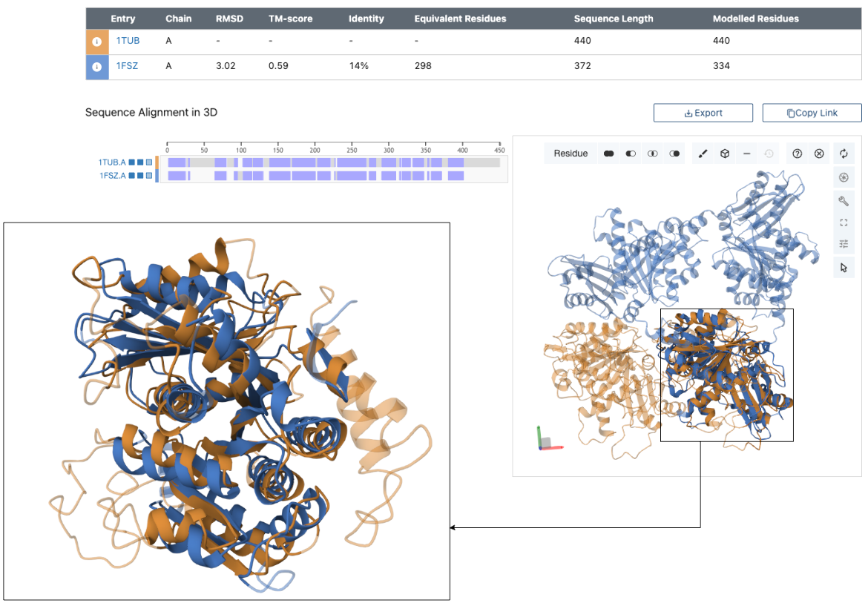The height and width of the screenshot is (603, 868).
Task: Toggle first visibility square for 1TUB.A
Action: tap(132, 162)
